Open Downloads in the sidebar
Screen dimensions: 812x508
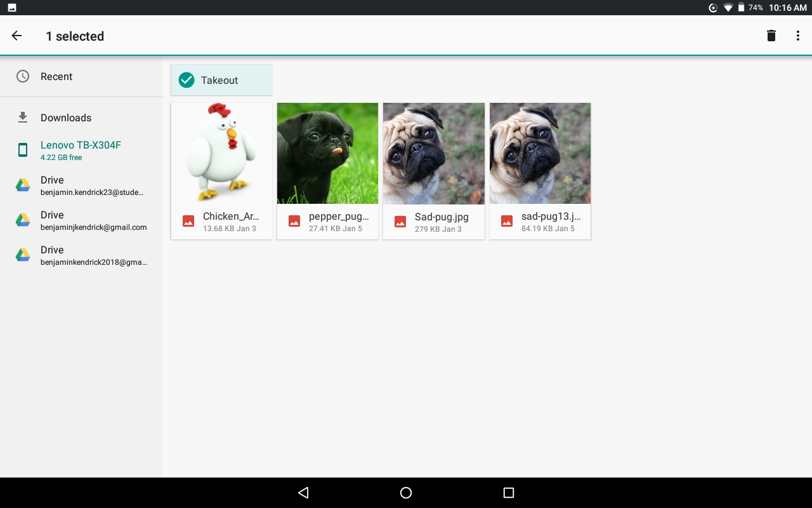(x=81, y=117)
